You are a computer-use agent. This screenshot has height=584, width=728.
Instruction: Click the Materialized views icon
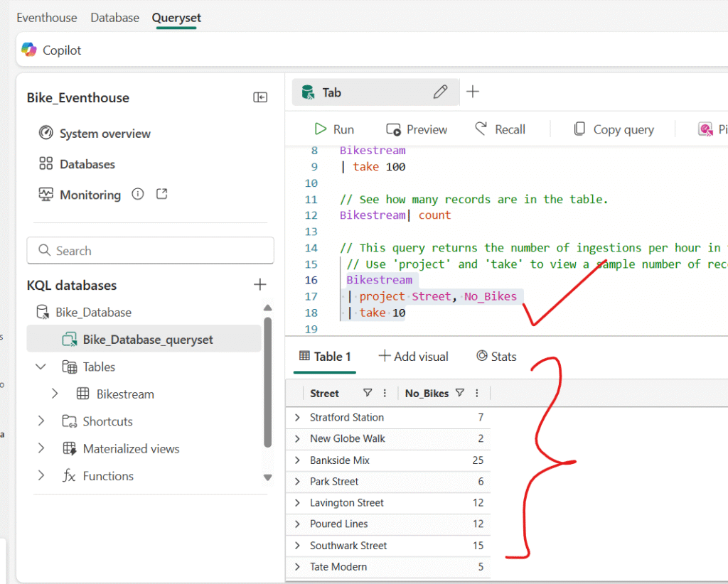(70, 448)
